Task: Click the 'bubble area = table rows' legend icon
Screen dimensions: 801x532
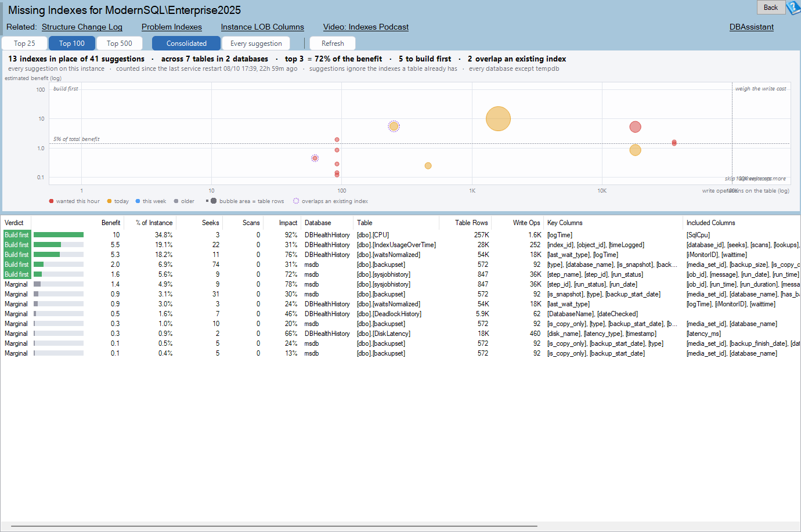Action: [212, 201]
